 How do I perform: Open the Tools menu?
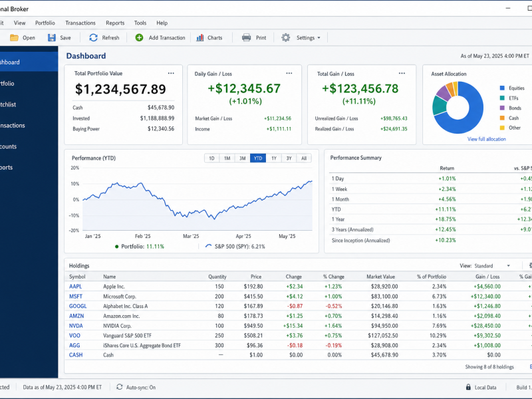point(140,23)
